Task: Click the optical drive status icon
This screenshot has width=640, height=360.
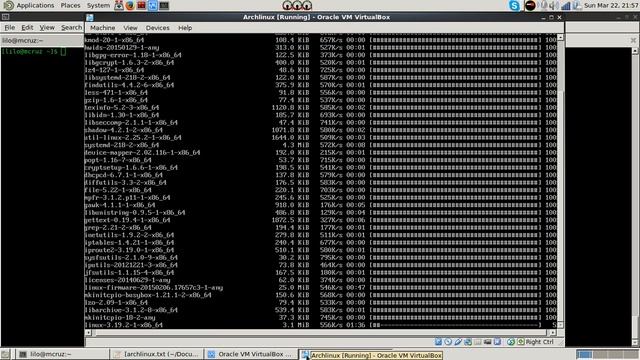Action: 448,342
